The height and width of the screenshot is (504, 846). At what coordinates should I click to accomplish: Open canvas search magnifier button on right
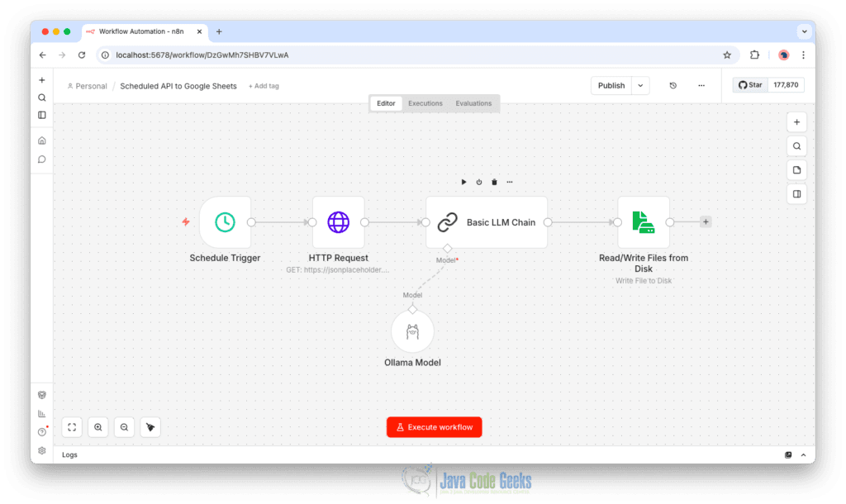point(797,146)
